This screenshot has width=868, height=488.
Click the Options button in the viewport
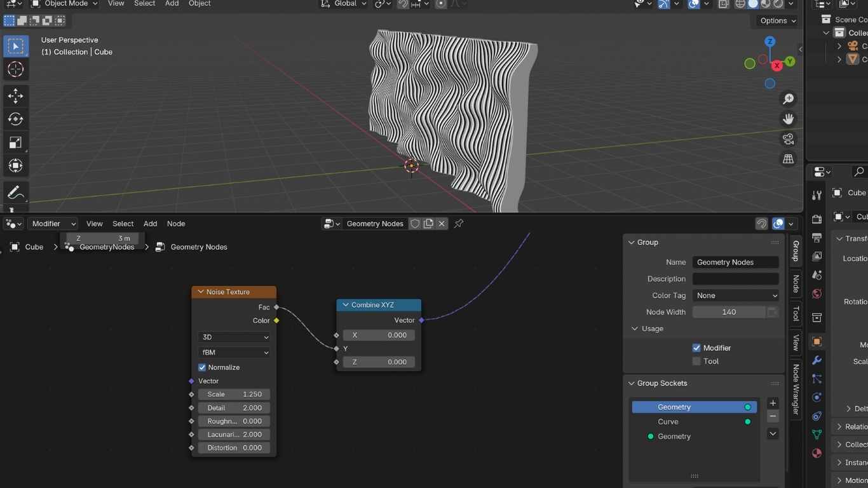(x=777, y=20)
